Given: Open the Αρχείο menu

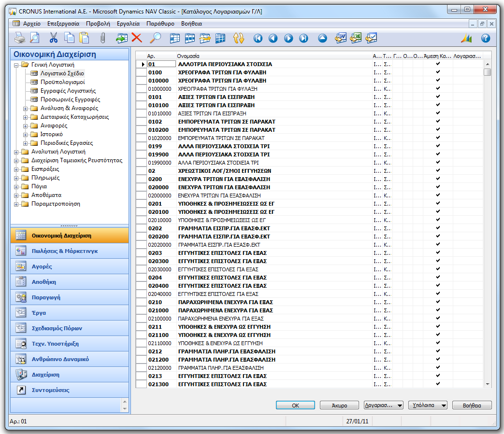Looking at the screenshot, I should (x=32, y=24).
